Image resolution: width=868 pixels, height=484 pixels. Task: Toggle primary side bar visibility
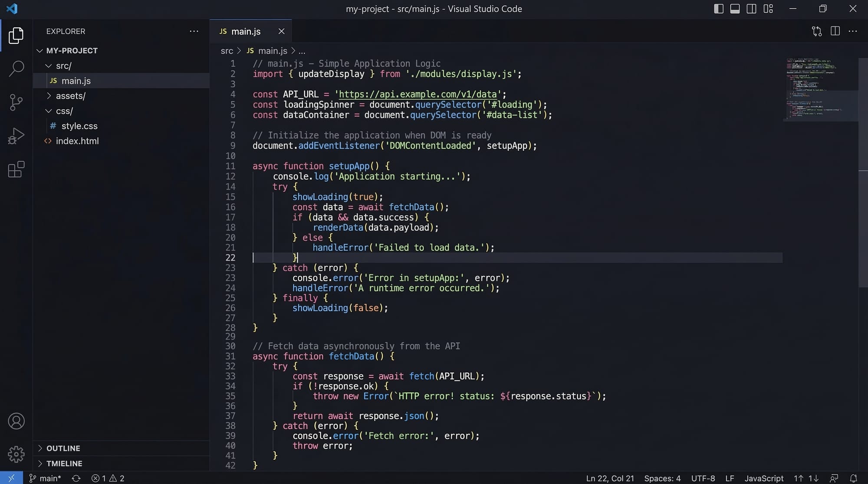click(718, 9)
